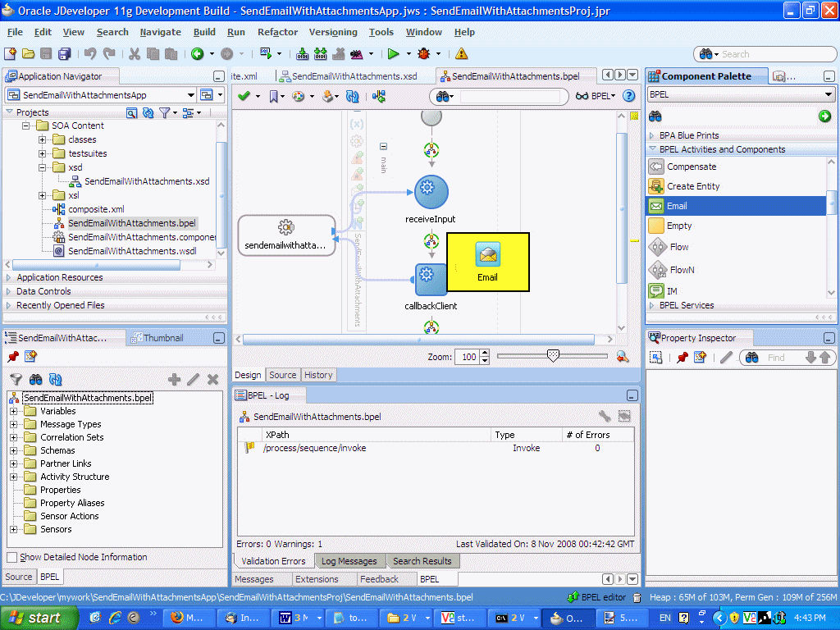This screenshot has width=840, height=630.
Task: Switch to the Log Messages tab
Action: coord(349,561)
